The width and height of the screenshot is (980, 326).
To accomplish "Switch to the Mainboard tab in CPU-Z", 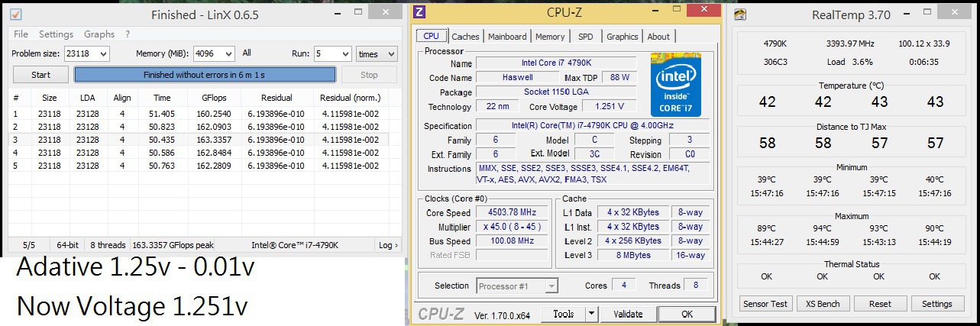I will pyautogui.click(x=507, y=37).
